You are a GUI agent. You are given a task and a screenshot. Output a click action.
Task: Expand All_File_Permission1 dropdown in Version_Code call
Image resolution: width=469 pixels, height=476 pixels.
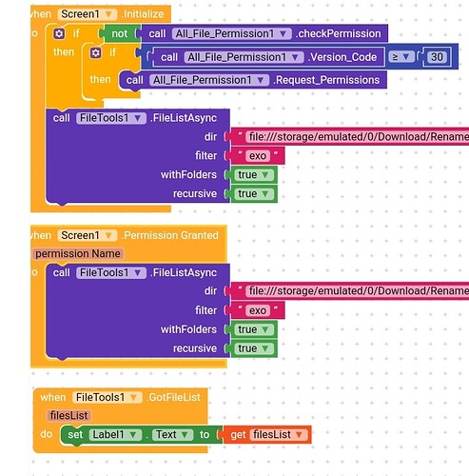coord(244,57)
